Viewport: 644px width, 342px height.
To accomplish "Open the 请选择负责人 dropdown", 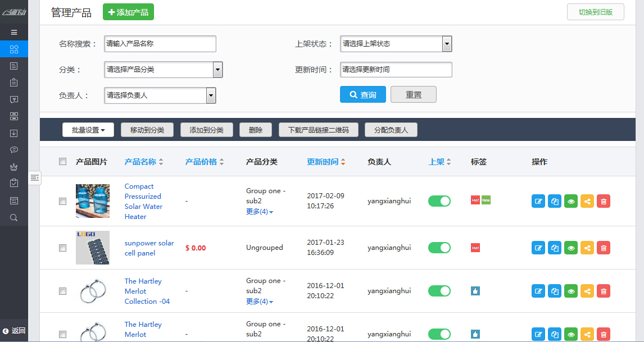I will [160, 95].
